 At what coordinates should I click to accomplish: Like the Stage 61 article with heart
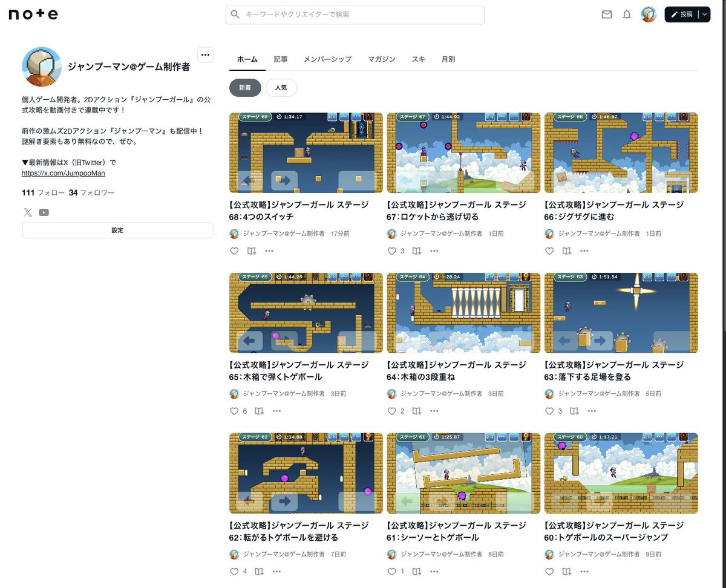pos(392,572)
